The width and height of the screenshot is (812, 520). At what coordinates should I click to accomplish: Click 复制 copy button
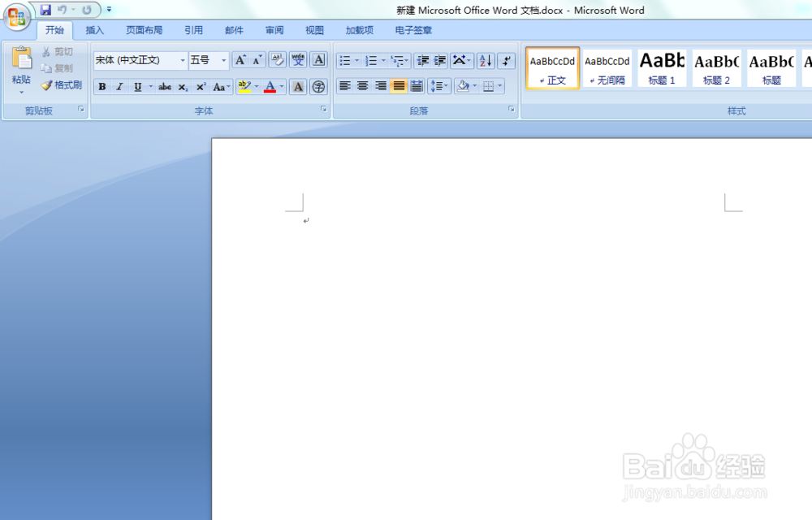tap(58, 68)
